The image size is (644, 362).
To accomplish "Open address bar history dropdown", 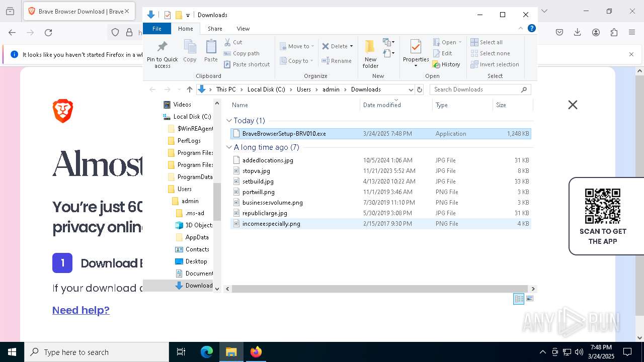I will 411,89.
